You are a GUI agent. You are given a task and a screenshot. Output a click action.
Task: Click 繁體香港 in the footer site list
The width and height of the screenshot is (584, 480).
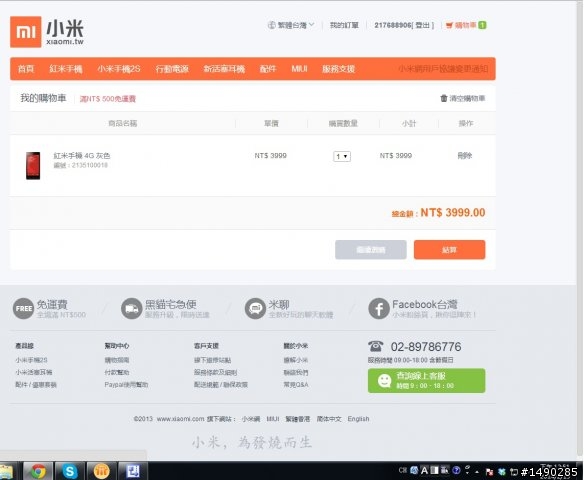pyautogui.click(x=298, y=419)
